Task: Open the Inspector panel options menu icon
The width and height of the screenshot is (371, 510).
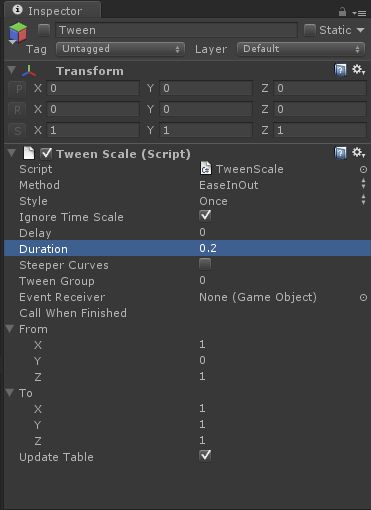Action: [359, 13]
